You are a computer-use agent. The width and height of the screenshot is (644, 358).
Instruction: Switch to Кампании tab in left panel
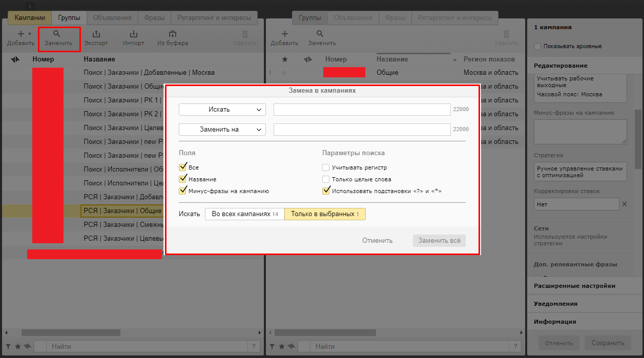(30, 18)
